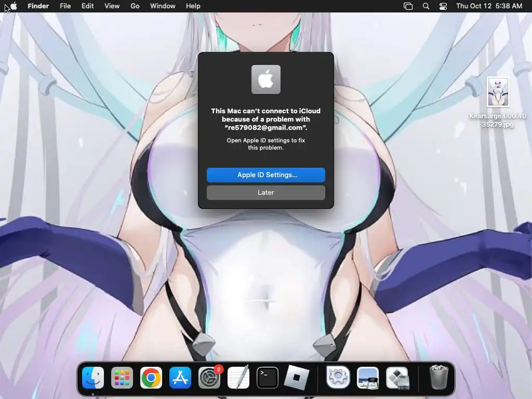Click the email address in dialog

pyautogui.click(x=265, y=128)
